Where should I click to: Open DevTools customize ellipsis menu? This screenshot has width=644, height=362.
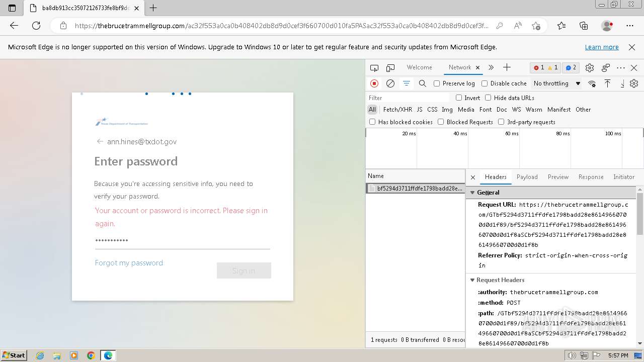click(x=621, y=67)
